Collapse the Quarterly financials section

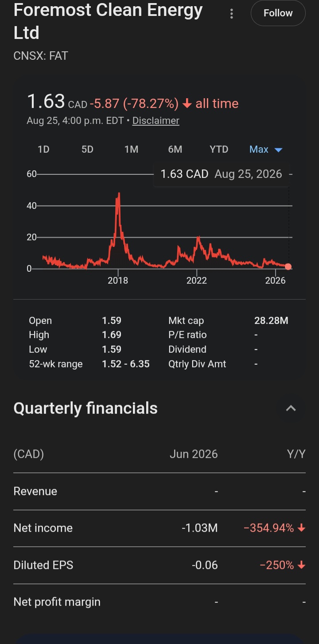291,408
